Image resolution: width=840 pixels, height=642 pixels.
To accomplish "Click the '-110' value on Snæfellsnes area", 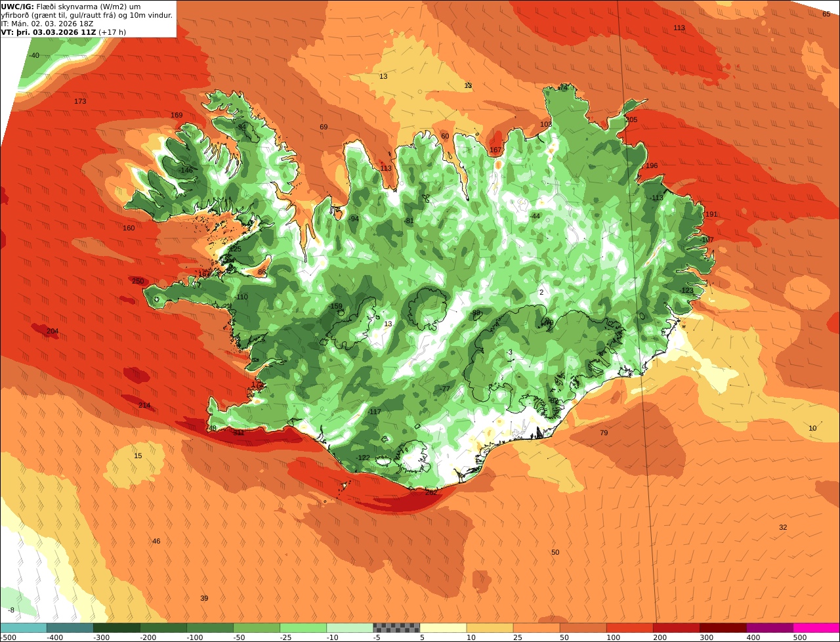I will 241,297.
